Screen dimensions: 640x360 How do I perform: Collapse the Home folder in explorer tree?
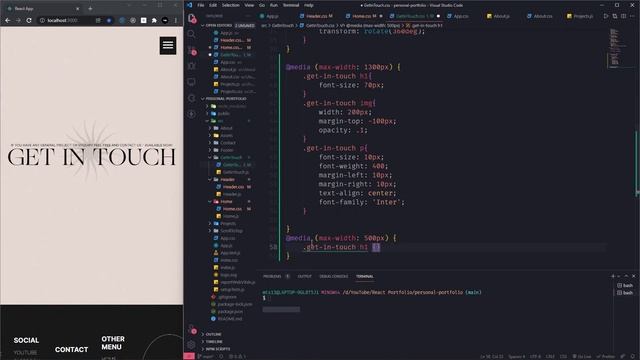click(226, 202)
